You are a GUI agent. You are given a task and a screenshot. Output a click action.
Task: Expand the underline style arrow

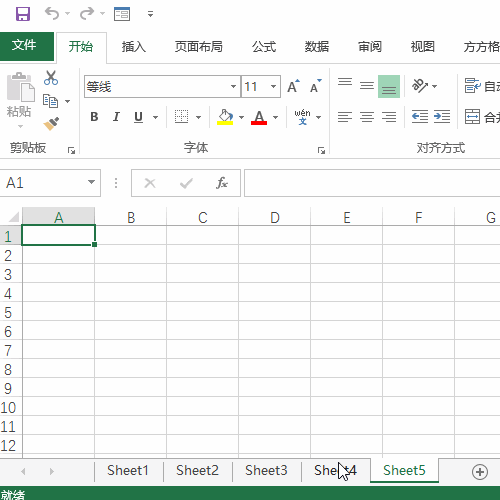click(x=155, y=117)
